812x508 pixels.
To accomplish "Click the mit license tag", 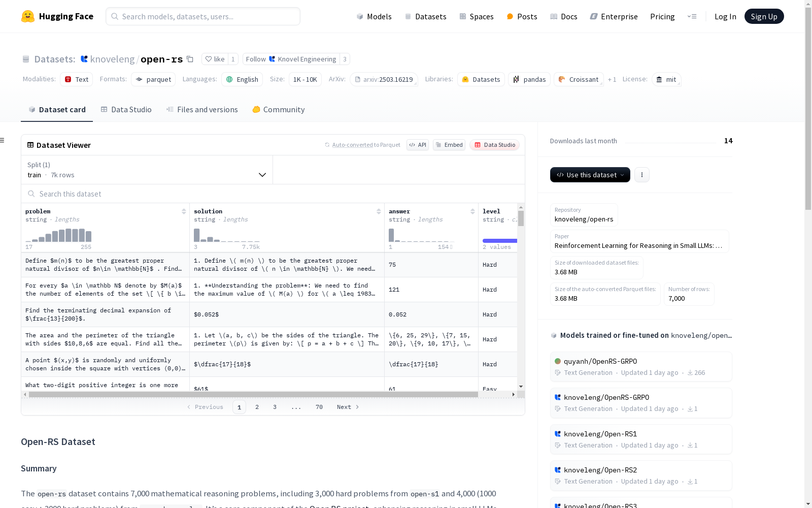I will [x=666, y=79].
